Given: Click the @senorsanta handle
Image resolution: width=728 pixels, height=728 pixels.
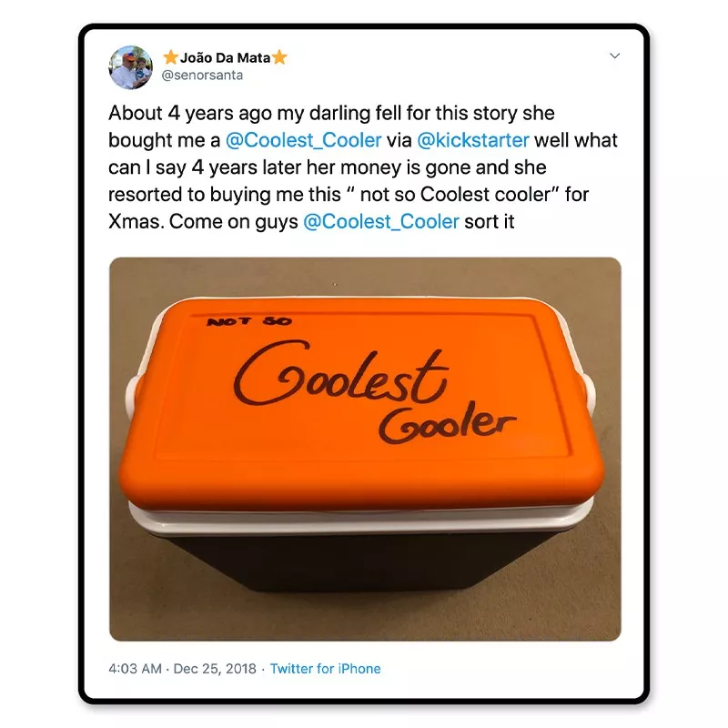Looking at the screenshot, I should [x=202, y=76].
